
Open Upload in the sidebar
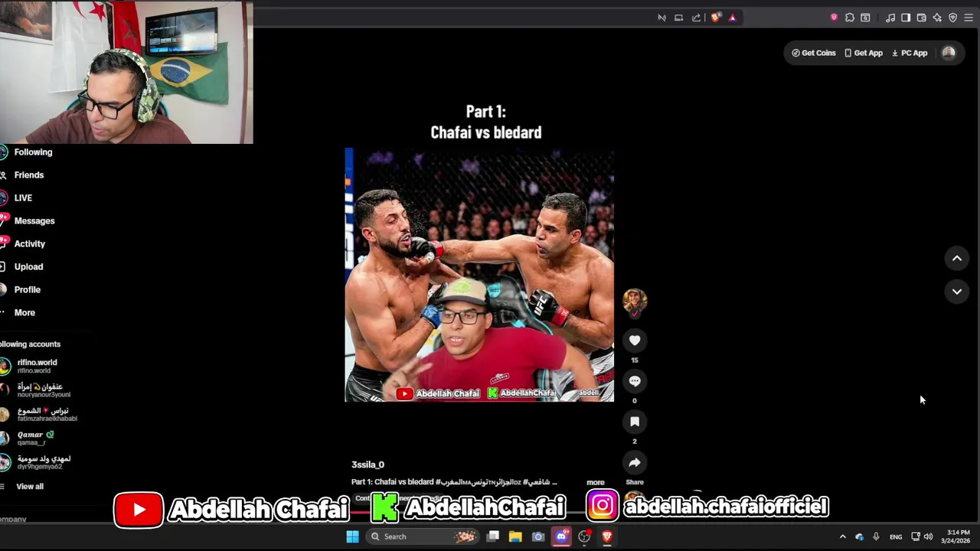22,267
